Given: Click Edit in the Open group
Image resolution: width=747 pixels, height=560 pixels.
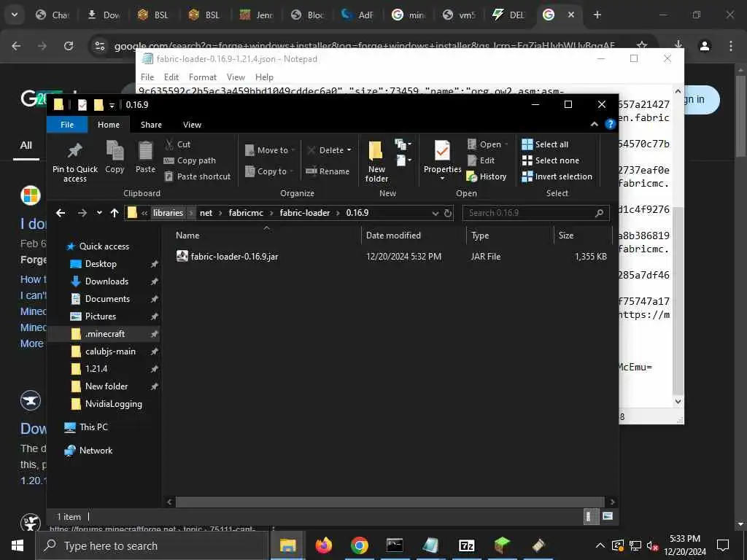Looking at the screenshot, I should pos(481,160).
